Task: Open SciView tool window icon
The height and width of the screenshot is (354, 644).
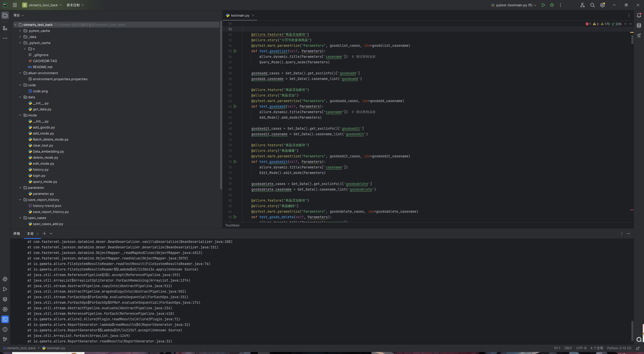Action: coord(639,35)
